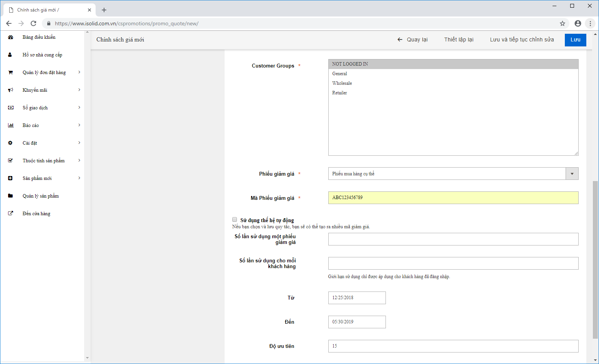Expand the Sổ giao dịch submenu chevron
This screenshot has width=599, height=364.
point(79,107)
